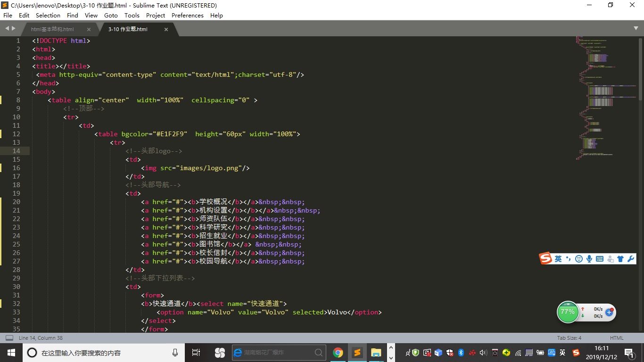The width and height of the screenshot is (644, 362).
Task: Open the wrench toolbox icon on Sogou bar
Action: point(631,259)
